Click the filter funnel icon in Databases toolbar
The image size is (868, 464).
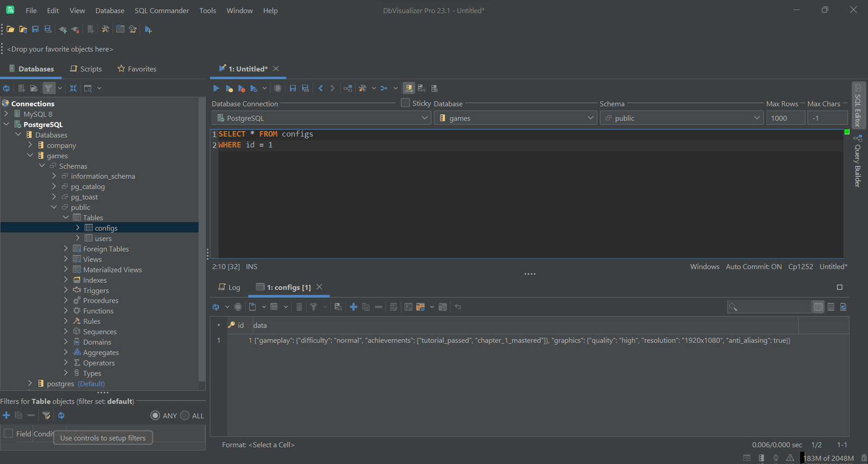(49, 88)
